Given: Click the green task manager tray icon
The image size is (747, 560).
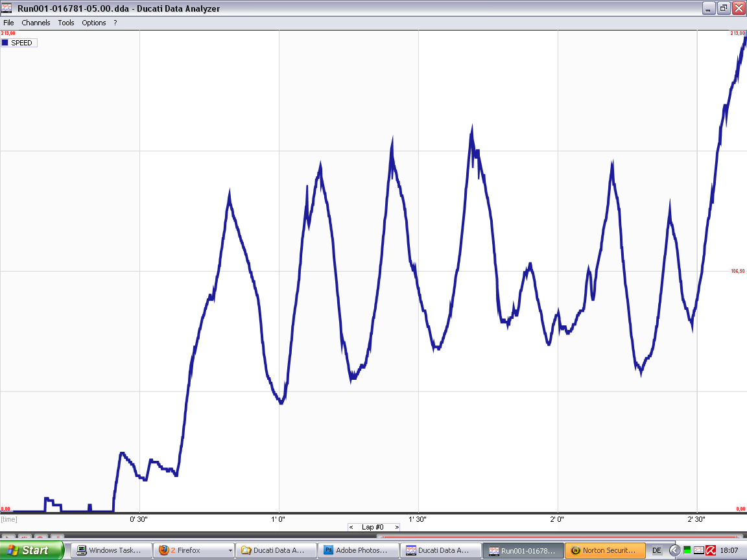Looking at the screenshot, I should (x=687, y=550).
